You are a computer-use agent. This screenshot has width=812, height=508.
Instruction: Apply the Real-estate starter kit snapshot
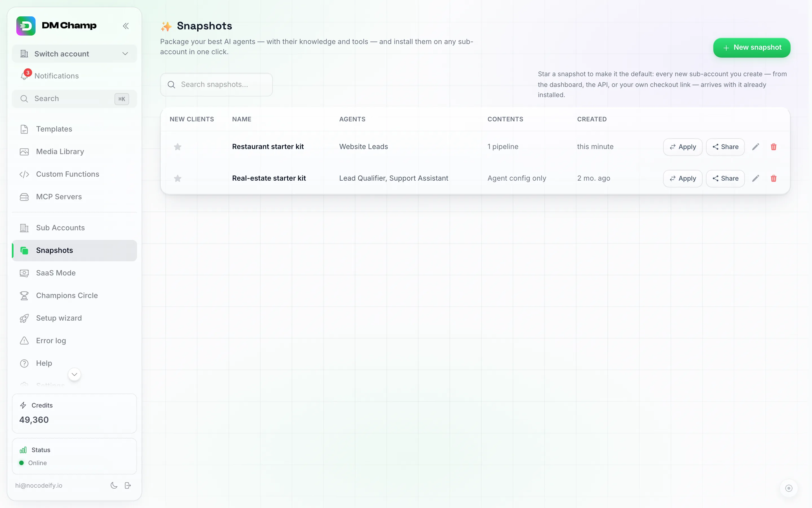(683, 178)
